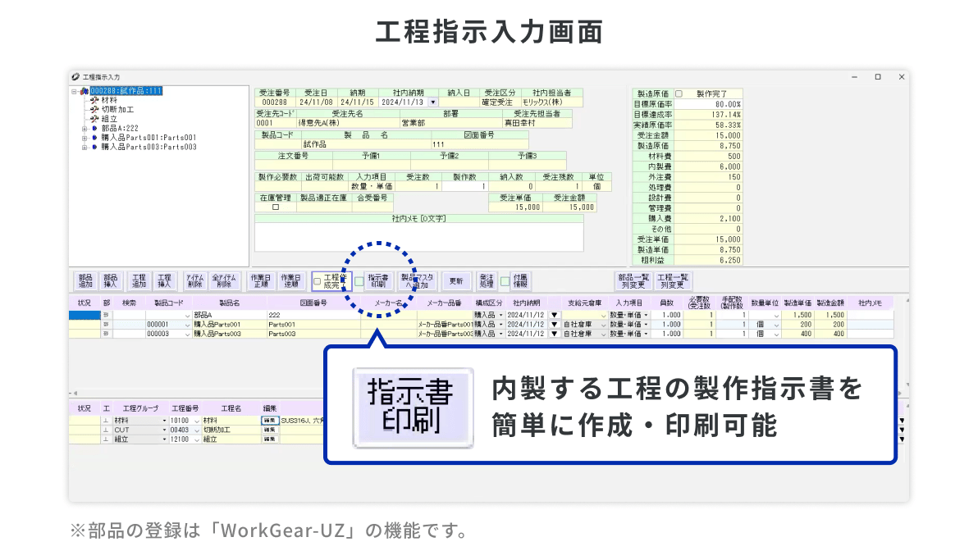The image size is (978, 560).
Task: Click the 全アイテム削除 button
Action: 224,281
